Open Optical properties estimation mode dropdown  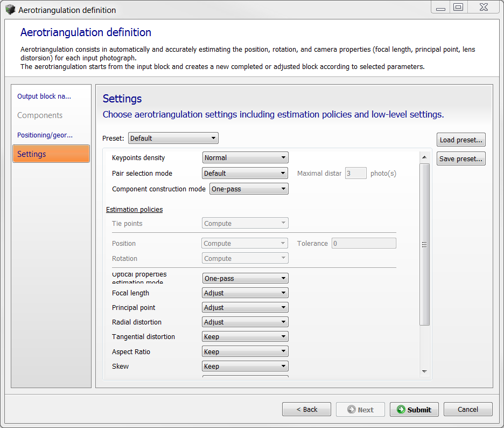pyautogui.click(x=245, y=279)
